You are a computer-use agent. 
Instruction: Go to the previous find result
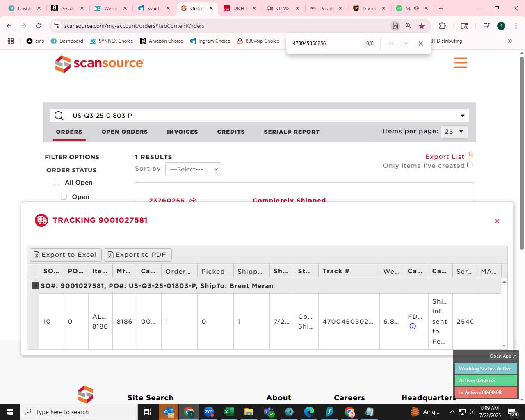click(391, 43)
